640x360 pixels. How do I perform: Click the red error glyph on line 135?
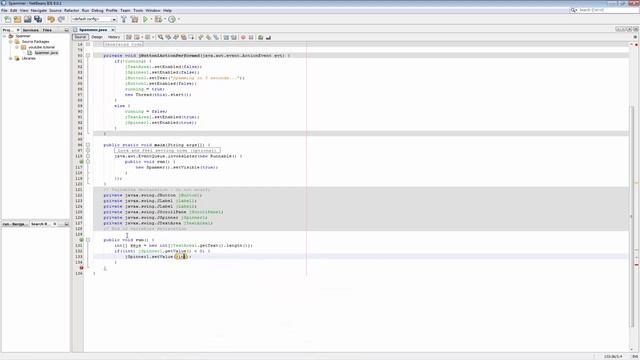[81, 268]
